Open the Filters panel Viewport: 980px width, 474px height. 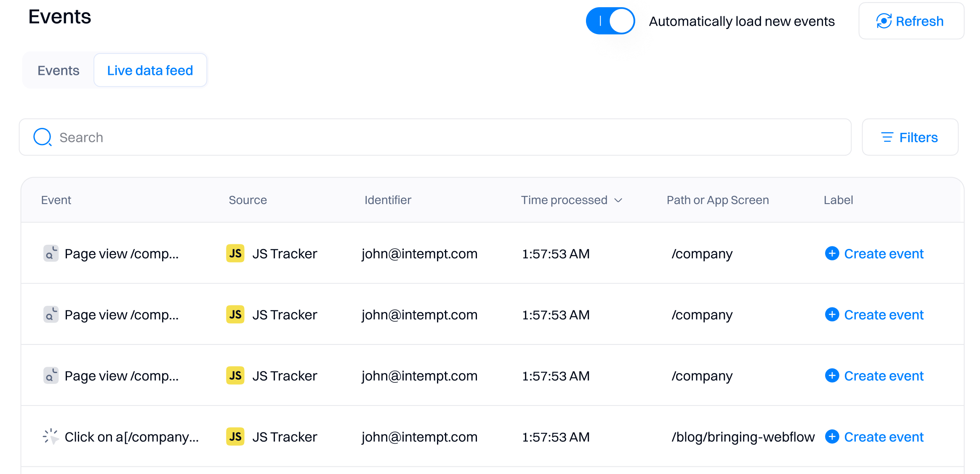click(x=910, y=137)
